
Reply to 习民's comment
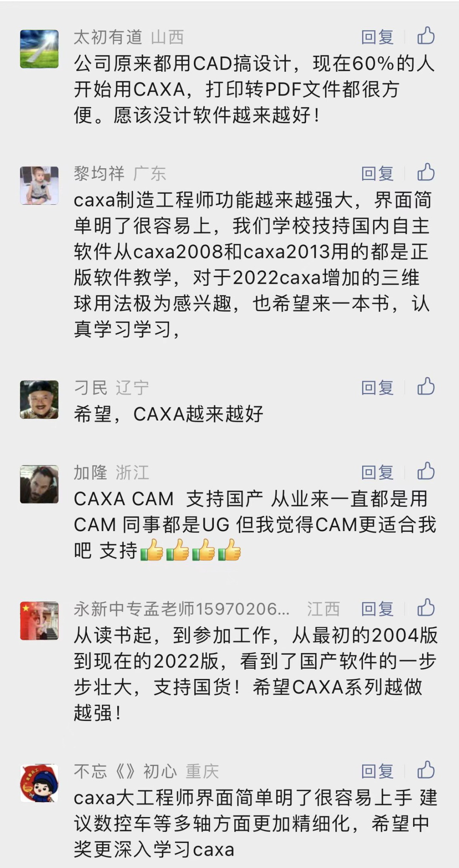click(377, 388)
